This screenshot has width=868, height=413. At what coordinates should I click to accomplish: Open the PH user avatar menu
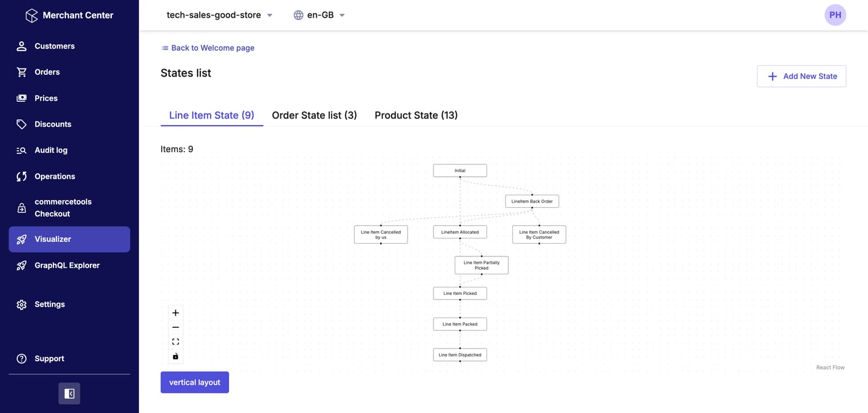(x=835, y=15)
